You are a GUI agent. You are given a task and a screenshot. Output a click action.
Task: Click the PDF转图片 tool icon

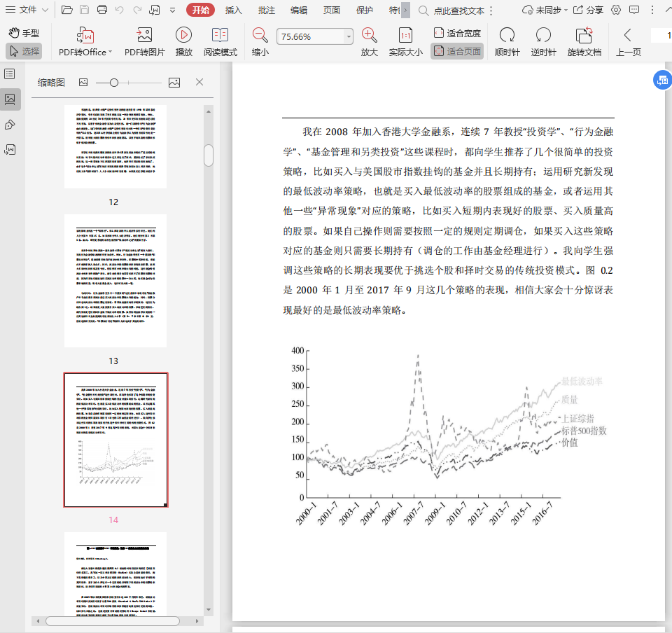[144, 36]
